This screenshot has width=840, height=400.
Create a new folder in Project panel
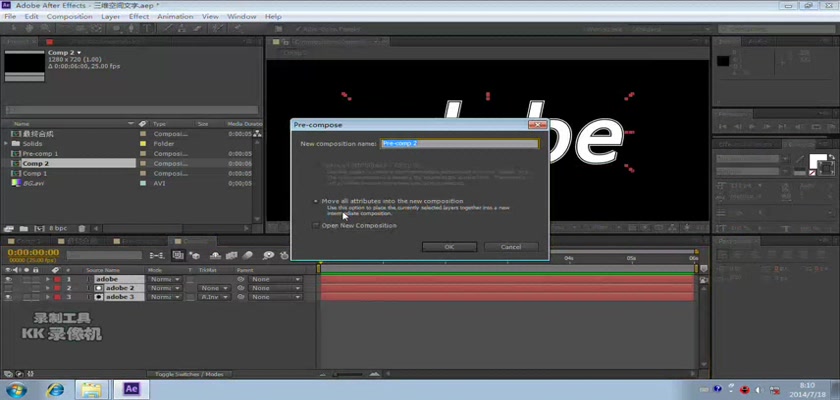coord(24,228)
